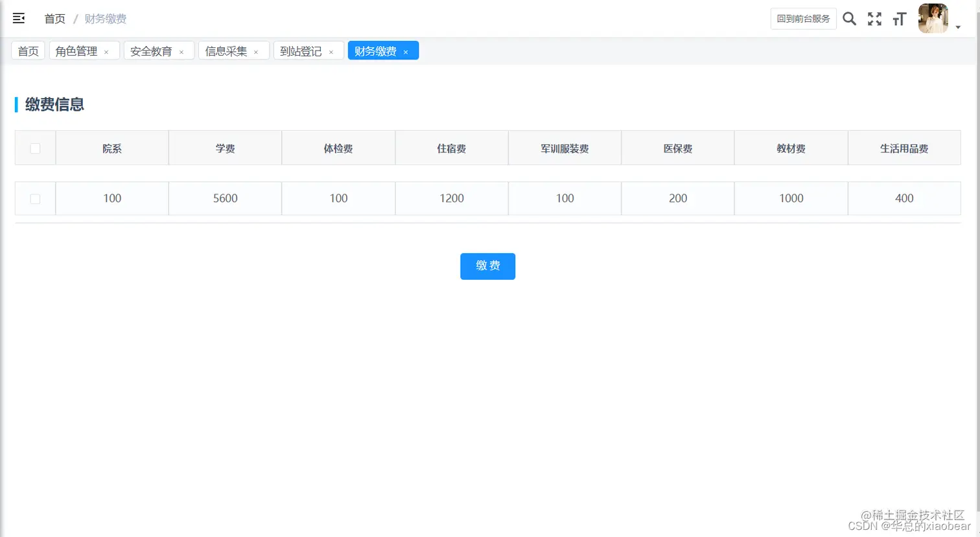980x537 pixels.
Task: Toggle the select-all checkbox in table header
Action: coord(35,148)
